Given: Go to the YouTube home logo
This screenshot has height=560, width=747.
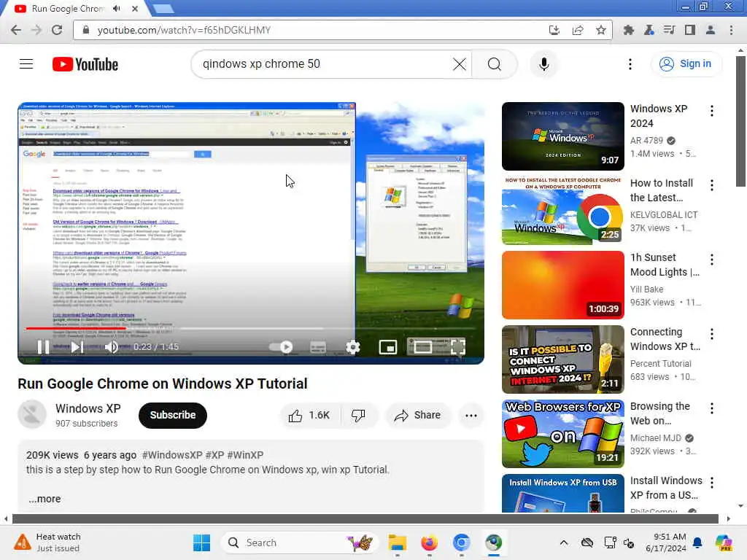Looking at the screenshot, I should point(85,64).
